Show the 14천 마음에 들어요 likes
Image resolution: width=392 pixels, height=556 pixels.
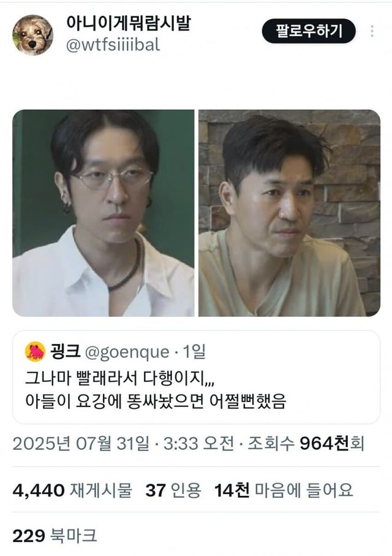(284, 490)
